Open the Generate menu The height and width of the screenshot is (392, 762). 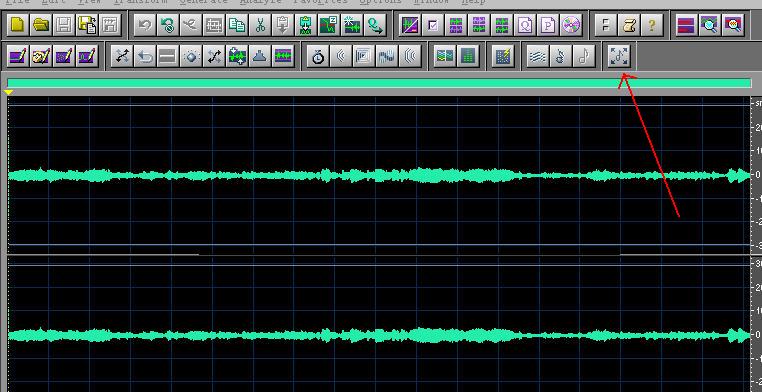pyautogui.click(x=203, y=1)
